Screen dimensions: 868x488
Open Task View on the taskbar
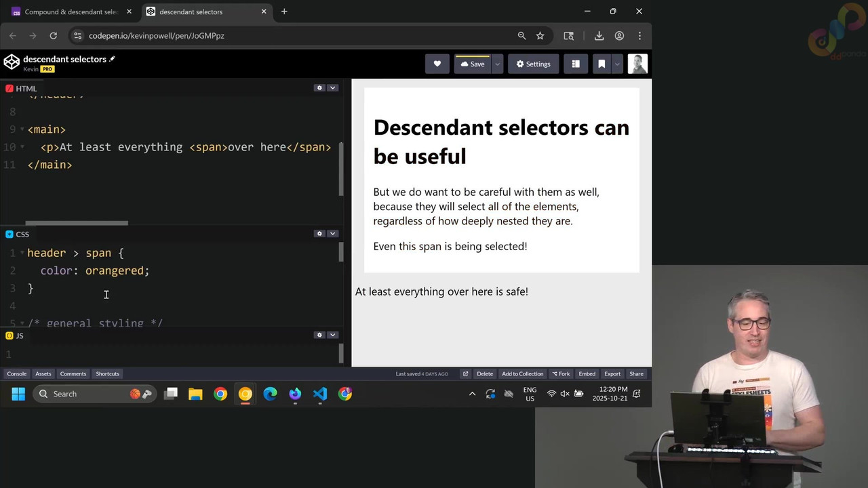click(171, 394)
